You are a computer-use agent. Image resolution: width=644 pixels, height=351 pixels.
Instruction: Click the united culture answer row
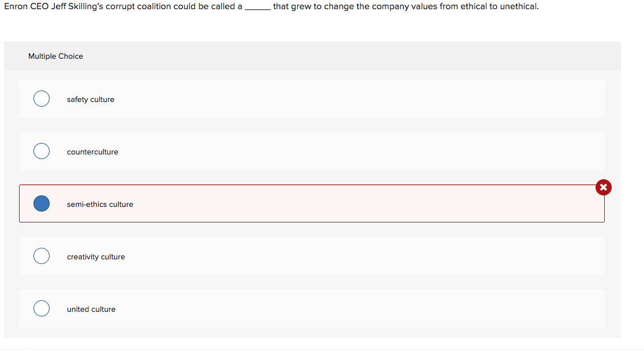click(312, 308)
